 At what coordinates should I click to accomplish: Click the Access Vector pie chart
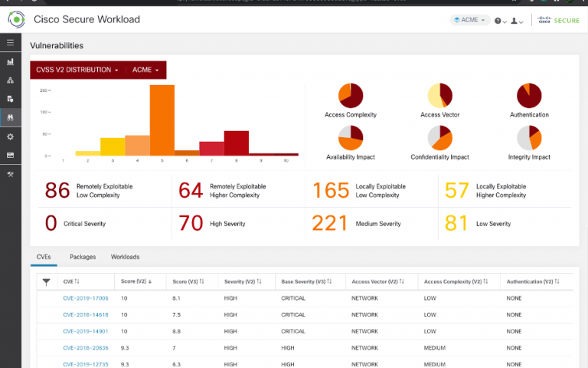coord(440,95)
